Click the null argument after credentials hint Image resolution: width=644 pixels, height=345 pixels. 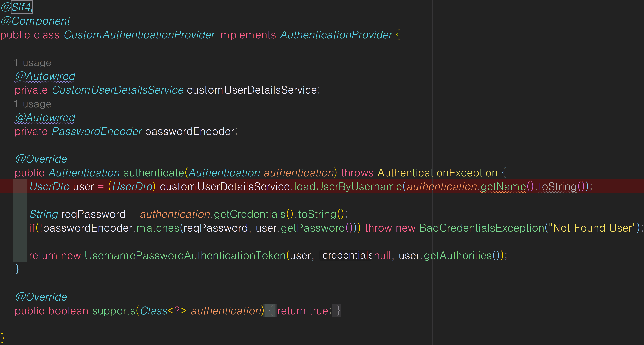coord(382,255)
